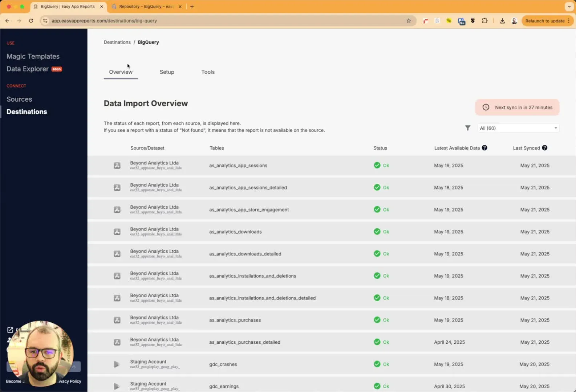Open Data Explorer in sidebar
Image resolution: width=576 pixels, height=392 pixels.
pyautogui.click(x=28, y=69)
